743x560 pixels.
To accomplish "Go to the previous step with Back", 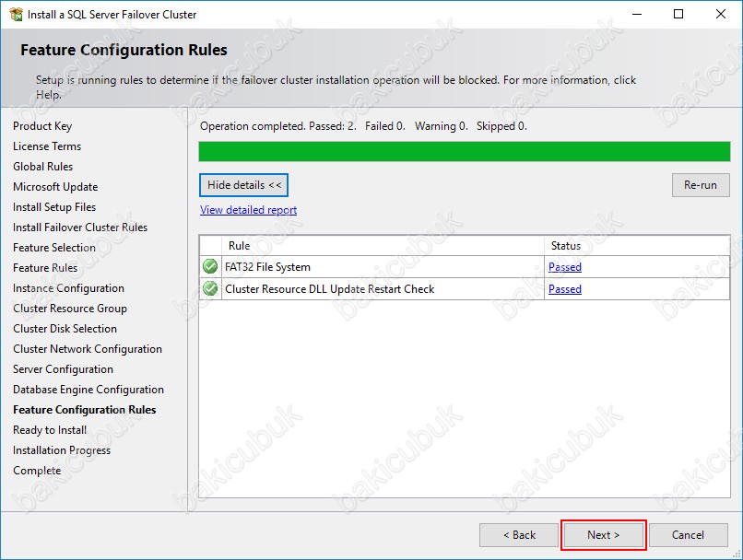I will [519, 535].
